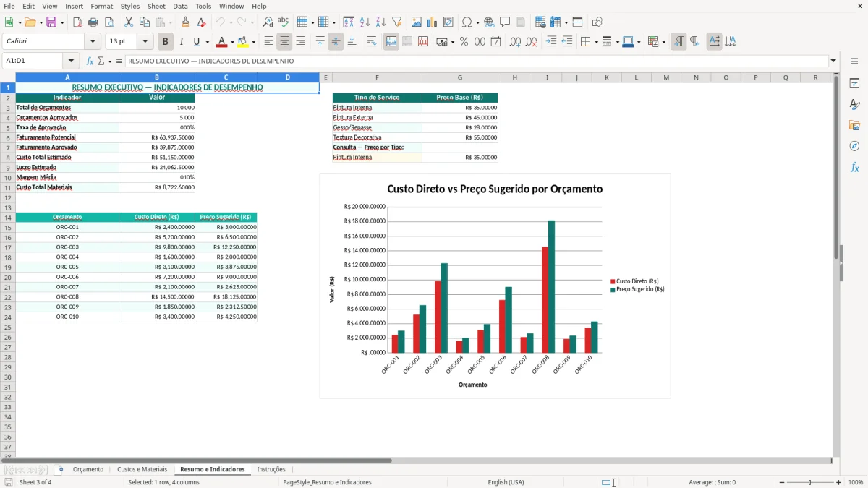This screenshot has height=488, width=868.
Task: Open the Sheet menu
Action: (x=156, y=6)
